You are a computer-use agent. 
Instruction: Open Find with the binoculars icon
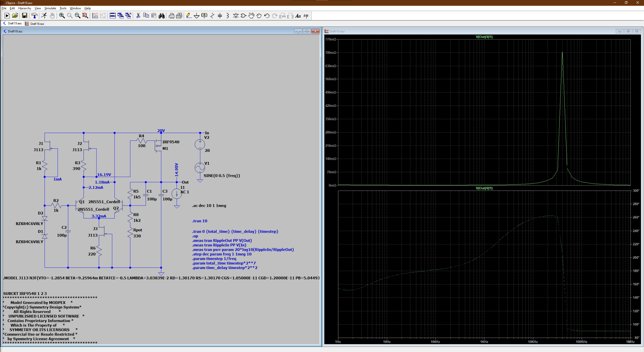tap(162, 16)
